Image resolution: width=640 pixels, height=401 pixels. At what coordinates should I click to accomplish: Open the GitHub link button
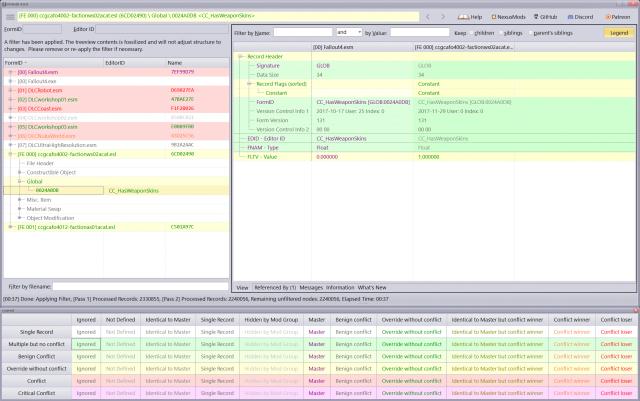545,17
